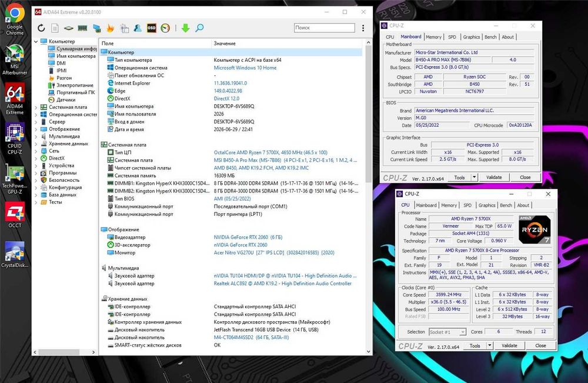Start the flame stability test icon
The width and height of the screenshot is (588, 383).
point(111,28)
